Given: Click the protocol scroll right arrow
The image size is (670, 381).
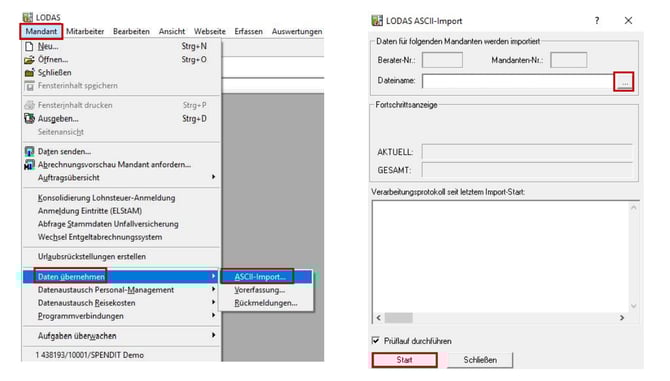Looking at the screenshot, I should pyautogui.click(x=622, y=318).
